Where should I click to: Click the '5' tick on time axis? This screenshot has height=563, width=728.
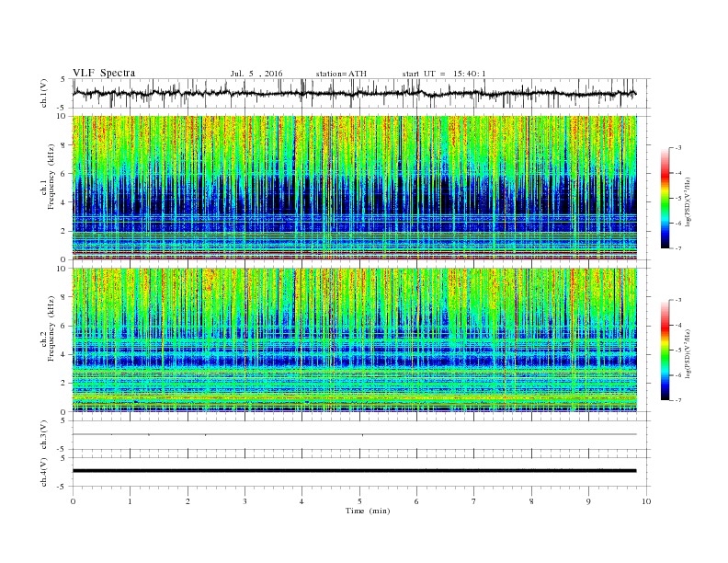359,501
